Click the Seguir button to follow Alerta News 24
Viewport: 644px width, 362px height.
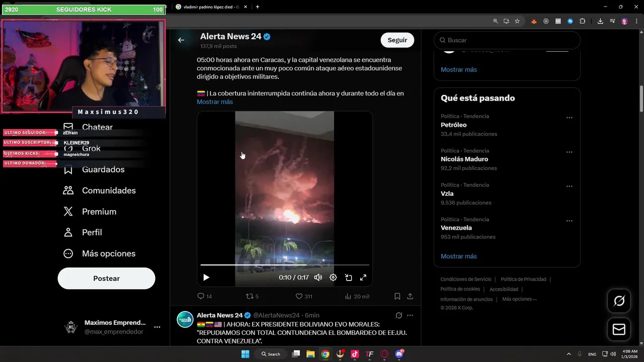pos(397,40)
